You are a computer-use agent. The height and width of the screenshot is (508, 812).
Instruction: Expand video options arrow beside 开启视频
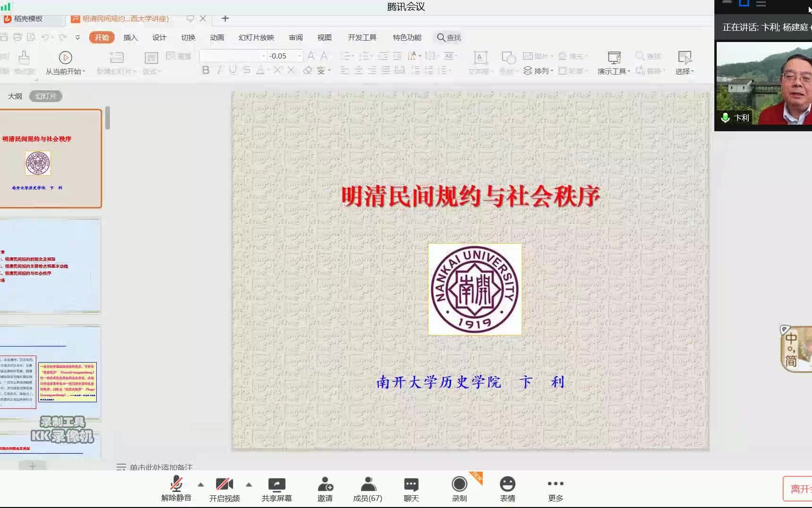point(249,484)
